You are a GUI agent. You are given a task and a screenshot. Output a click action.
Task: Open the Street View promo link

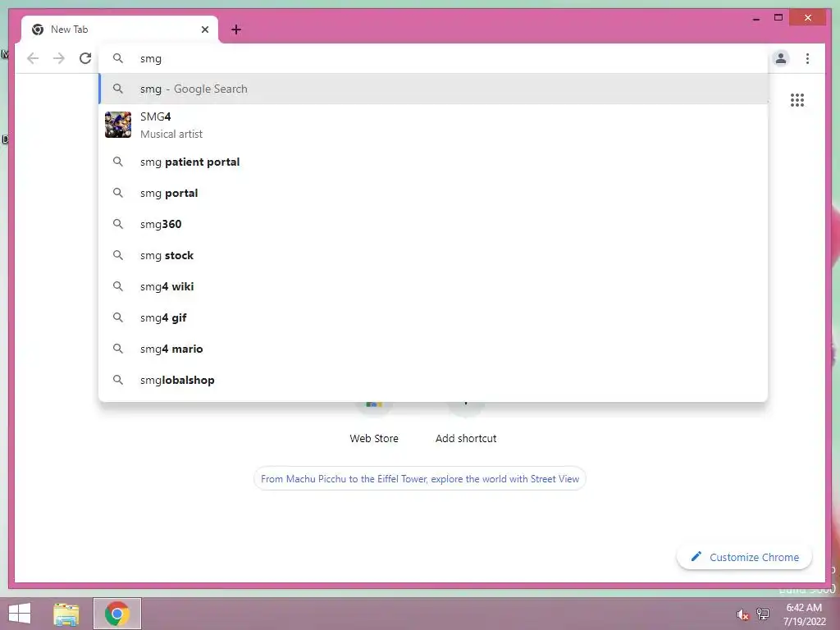419,479
